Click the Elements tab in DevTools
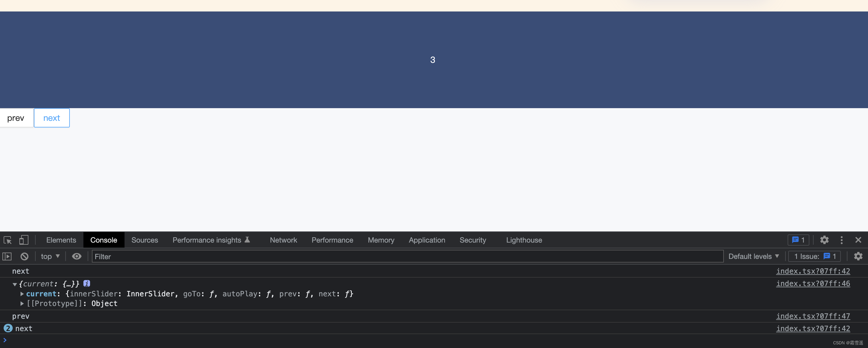The height and width of the screenshot is (348, 868). click(61, 240)
